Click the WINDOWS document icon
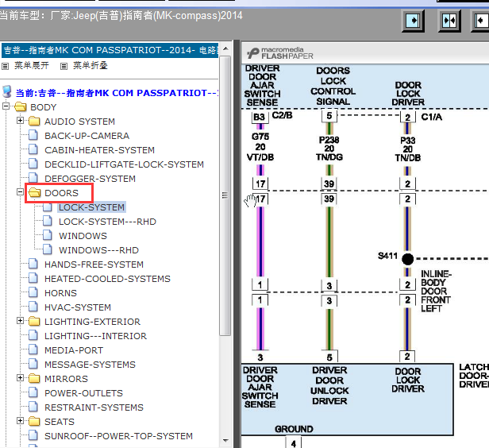489x448 pixels. tap(47, 236)
